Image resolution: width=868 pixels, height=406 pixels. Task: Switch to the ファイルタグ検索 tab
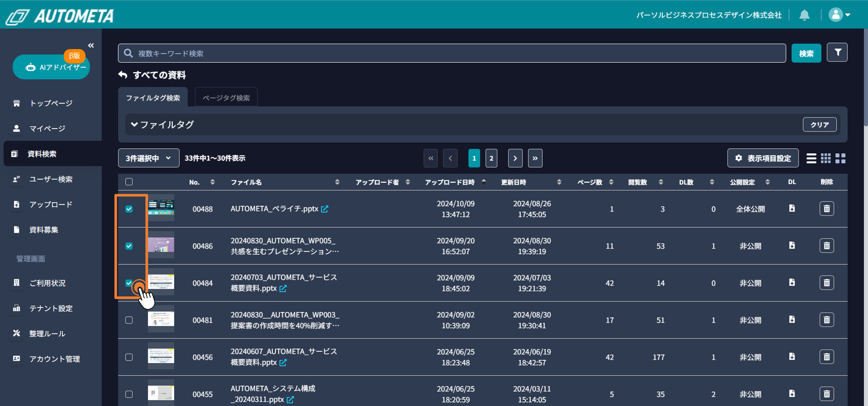153,98
